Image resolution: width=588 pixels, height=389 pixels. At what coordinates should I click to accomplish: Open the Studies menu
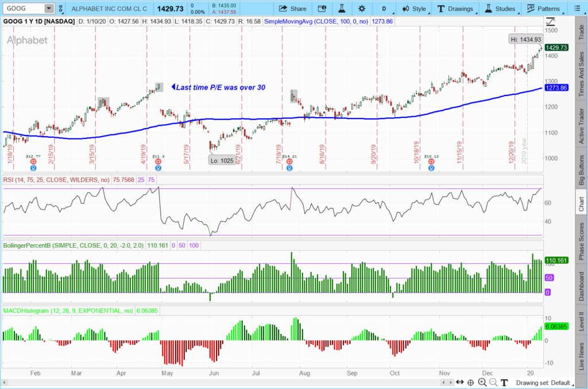coord(500,9)
